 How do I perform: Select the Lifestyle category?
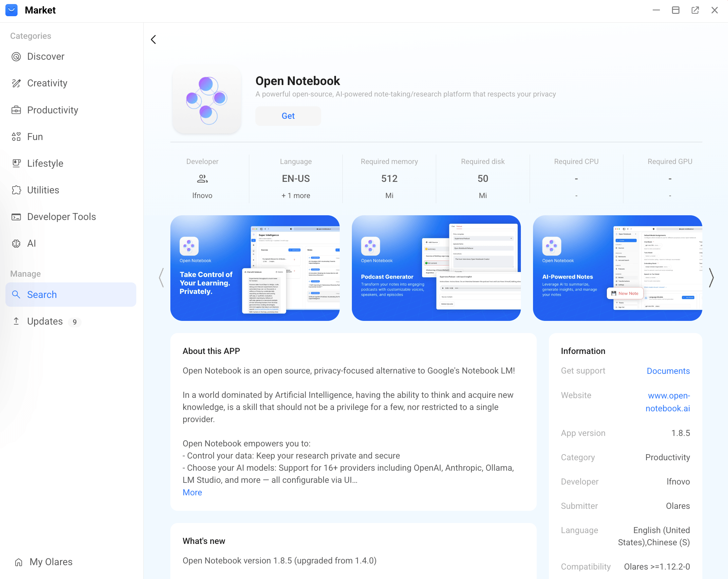pos(71,163)
